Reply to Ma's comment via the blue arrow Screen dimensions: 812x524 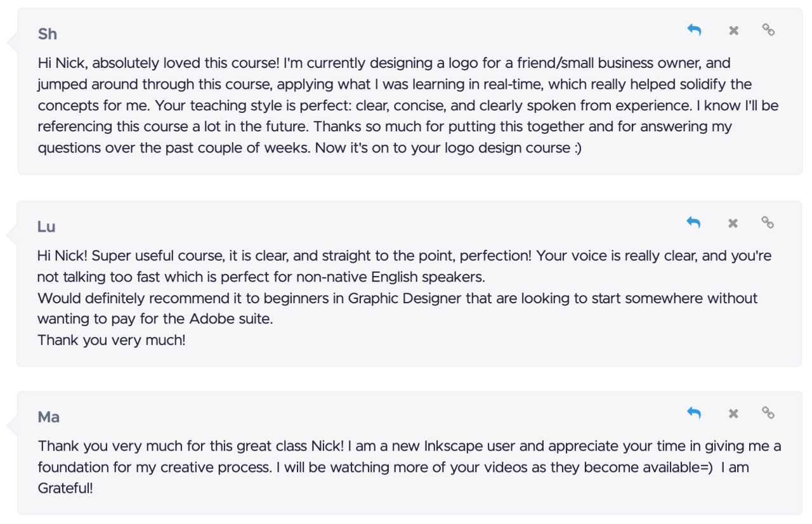coord(694,414)
